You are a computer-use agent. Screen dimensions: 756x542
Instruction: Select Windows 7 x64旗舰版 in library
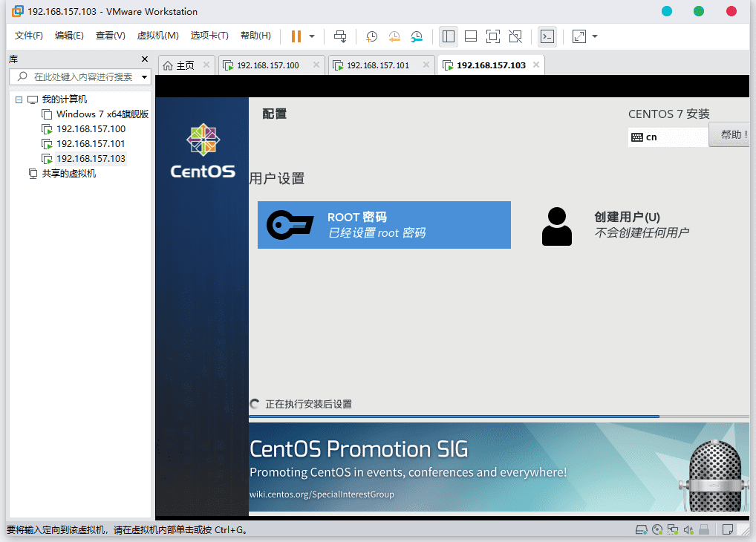(102, 114)
